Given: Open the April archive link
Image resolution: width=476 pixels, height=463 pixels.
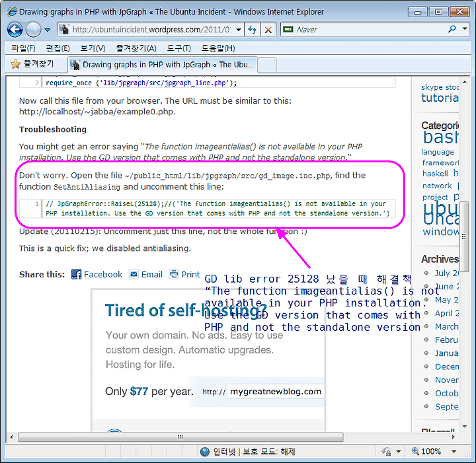Looking at the screenshot, I should [x=446, y=313].
